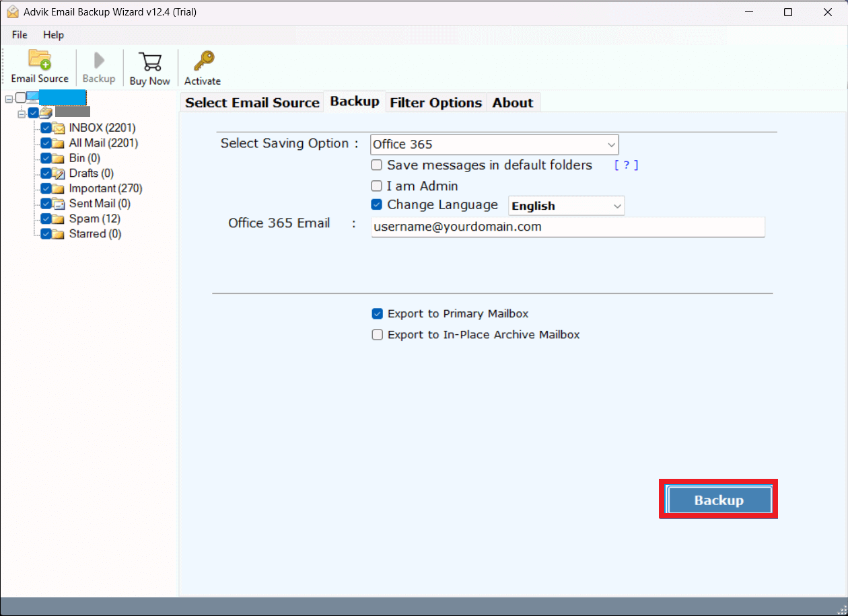Collapse the root tree node
The height and width of the screenshot is (616, 848).
9,98
